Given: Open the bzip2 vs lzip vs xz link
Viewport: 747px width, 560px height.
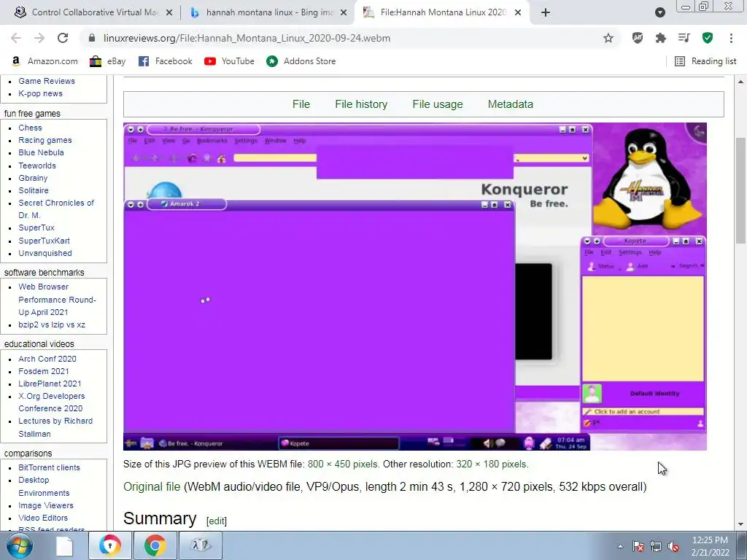Looking at the screenshot, I should coord(52,324).
